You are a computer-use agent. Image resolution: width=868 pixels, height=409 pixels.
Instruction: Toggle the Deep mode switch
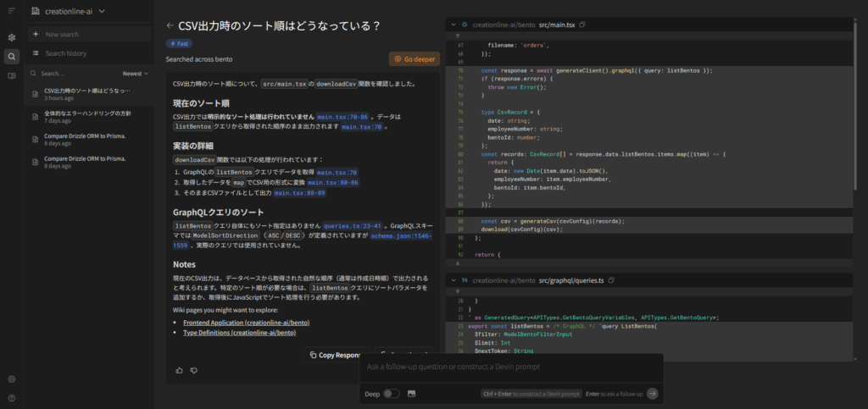coord(392,394)
